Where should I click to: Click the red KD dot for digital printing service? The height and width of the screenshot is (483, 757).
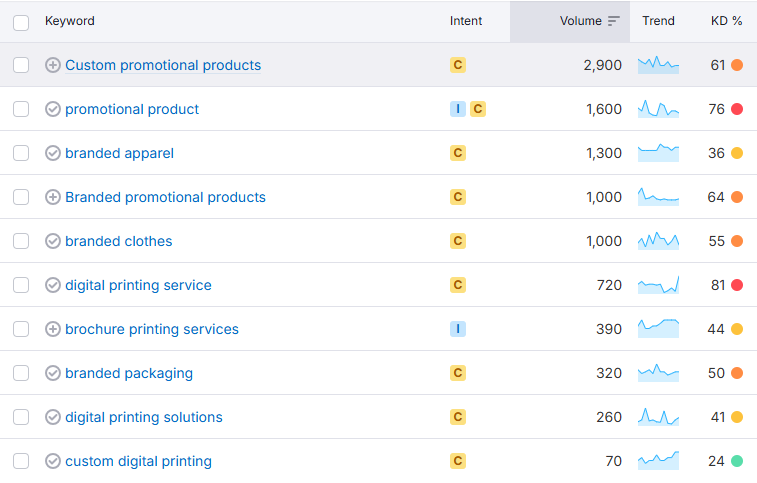point(737,285)
